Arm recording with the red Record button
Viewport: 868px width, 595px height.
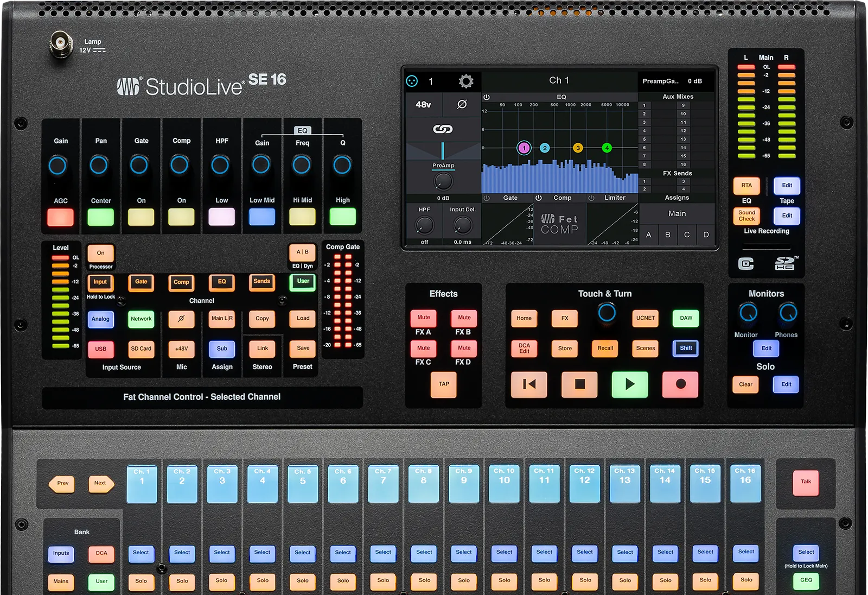point(680,384)
